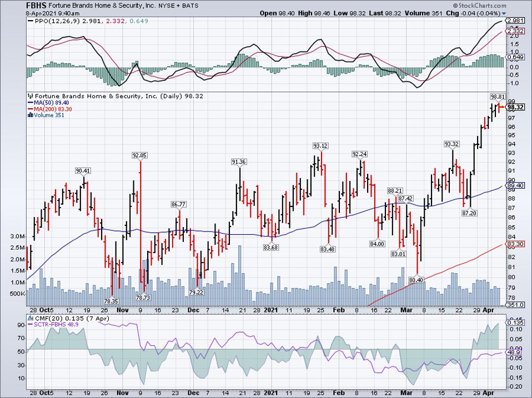
Task: Click the SCTR-FBHS 48.9 legend text
Action: pyautogui.click(x=56, y=324)
